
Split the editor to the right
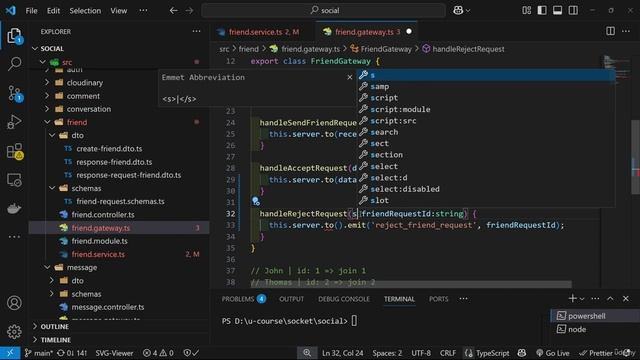tap(610, 31)
